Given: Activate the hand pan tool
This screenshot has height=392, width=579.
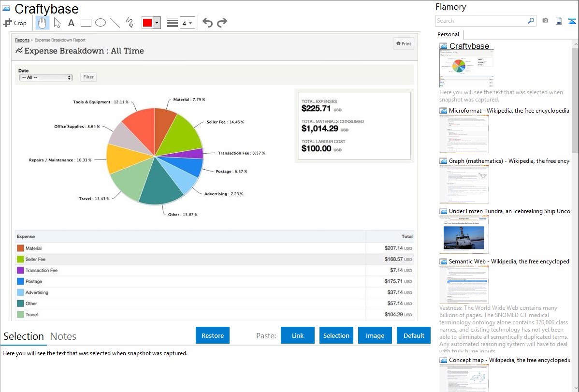Looking at the screenshot, I should (43, 23).
